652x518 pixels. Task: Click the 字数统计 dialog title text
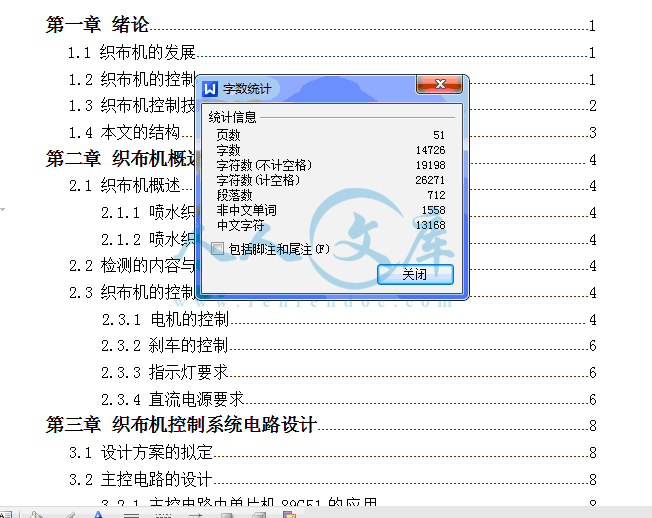247,89
